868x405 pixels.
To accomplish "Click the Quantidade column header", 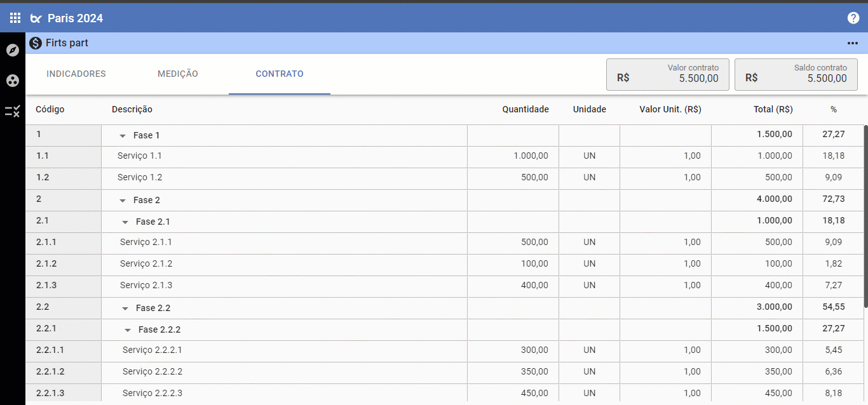I will tap(526, 109).
